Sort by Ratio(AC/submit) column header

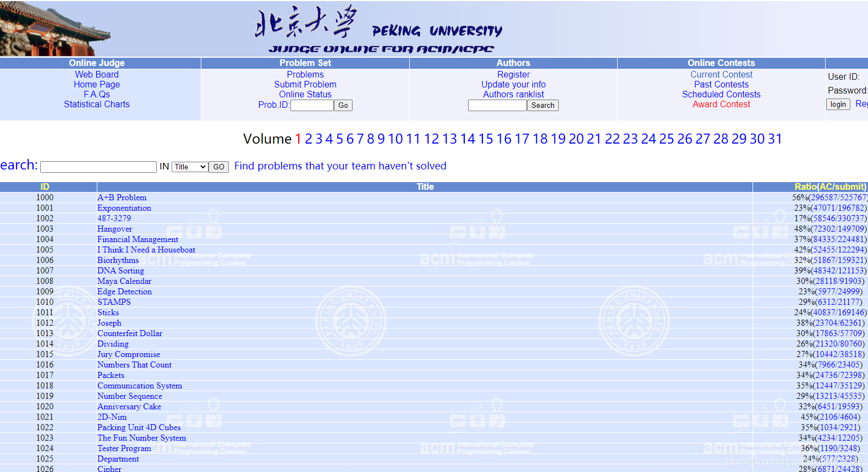[x=831, y=187]
